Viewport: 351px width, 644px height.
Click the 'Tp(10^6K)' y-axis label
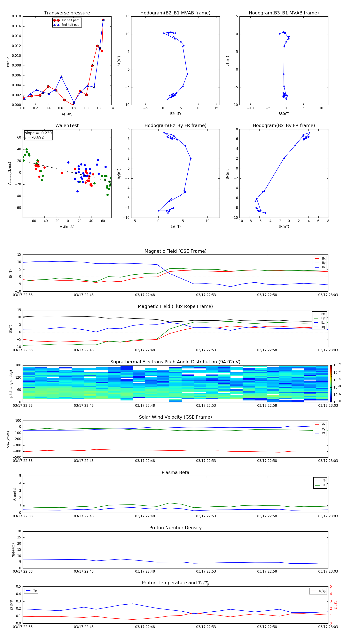pyautogui.click(x=11, y=605)
